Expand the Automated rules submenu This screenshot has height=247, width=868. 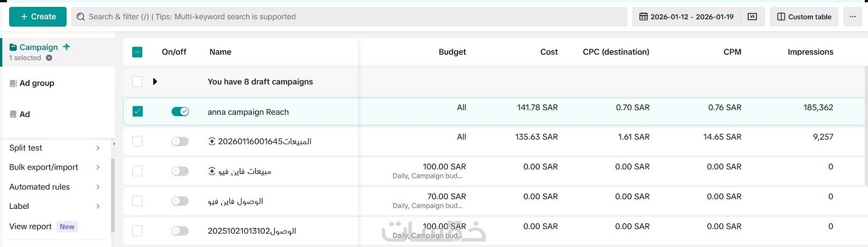click(98, 187)
